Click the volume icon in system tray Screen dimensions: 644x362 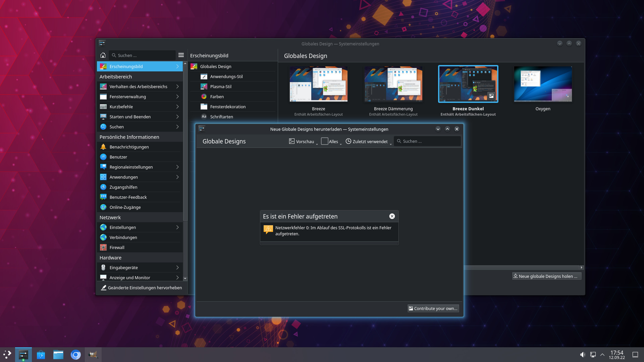[583, 355]
